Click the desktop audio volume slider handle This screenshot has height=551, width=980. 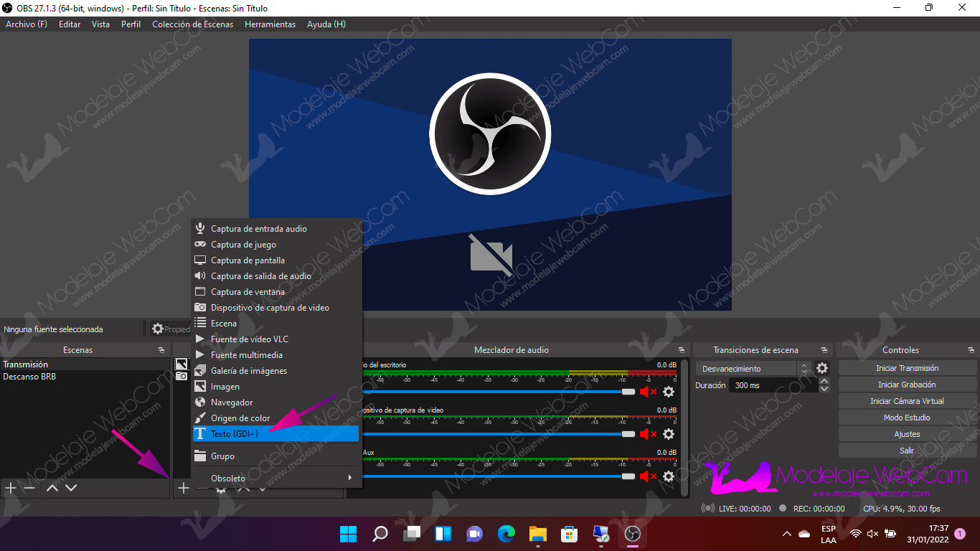(628, 392)
